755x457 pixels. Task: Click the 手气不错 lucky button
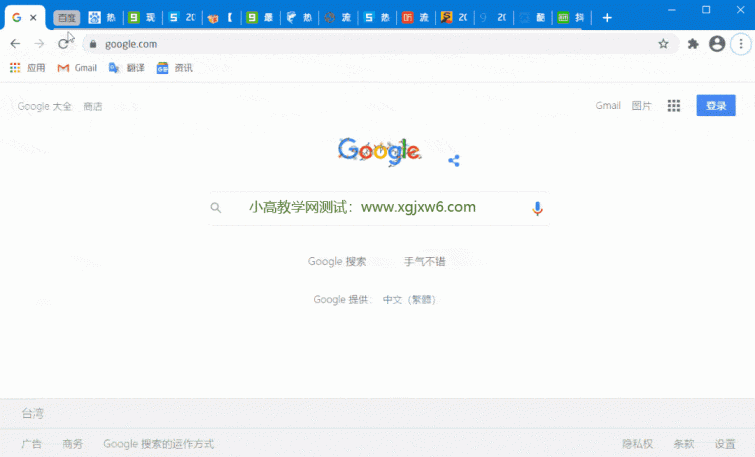click(424, 261)
